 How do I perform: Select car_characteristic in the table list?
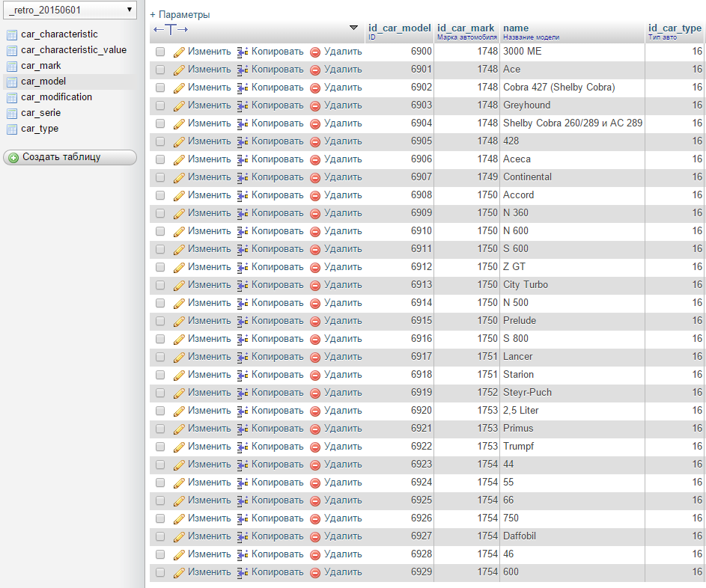pos(59,34)
